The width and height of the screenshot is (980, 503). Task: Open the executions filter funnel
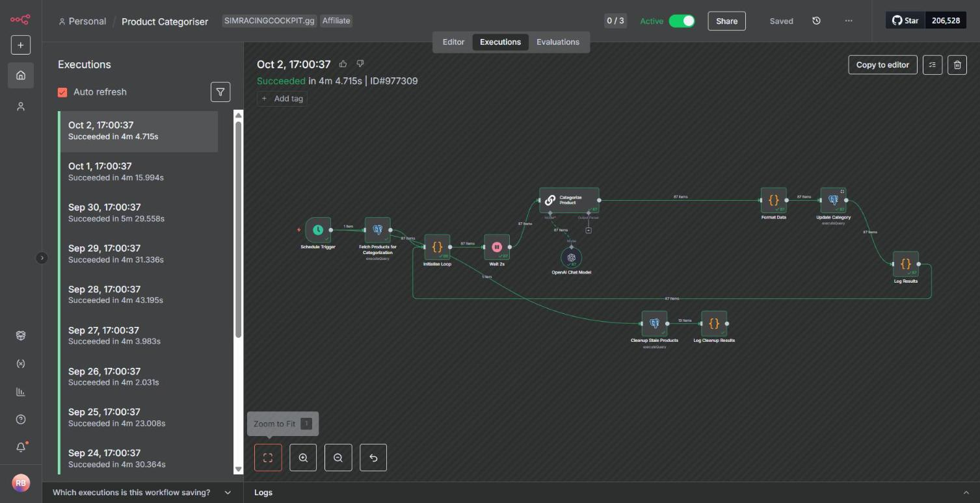pos(220,92)
